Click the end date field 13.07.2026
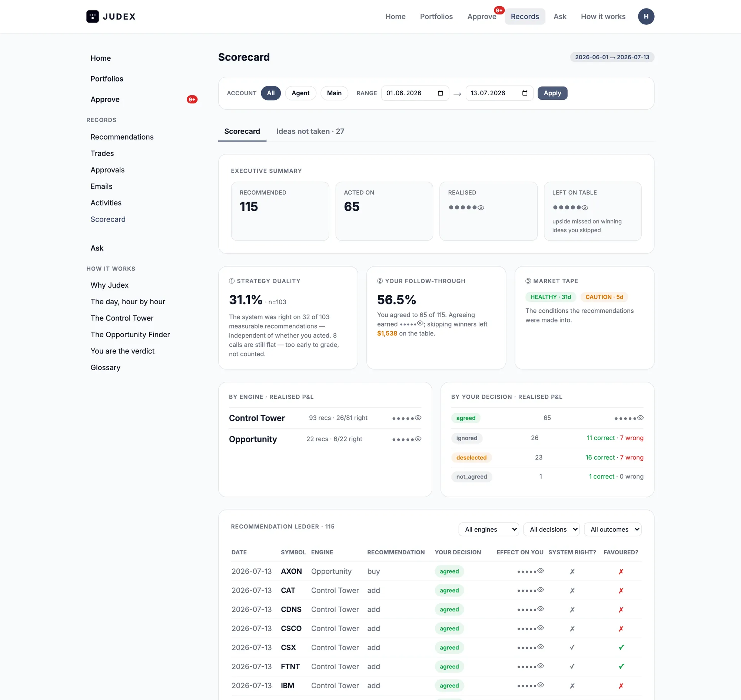 pos(499,93)
